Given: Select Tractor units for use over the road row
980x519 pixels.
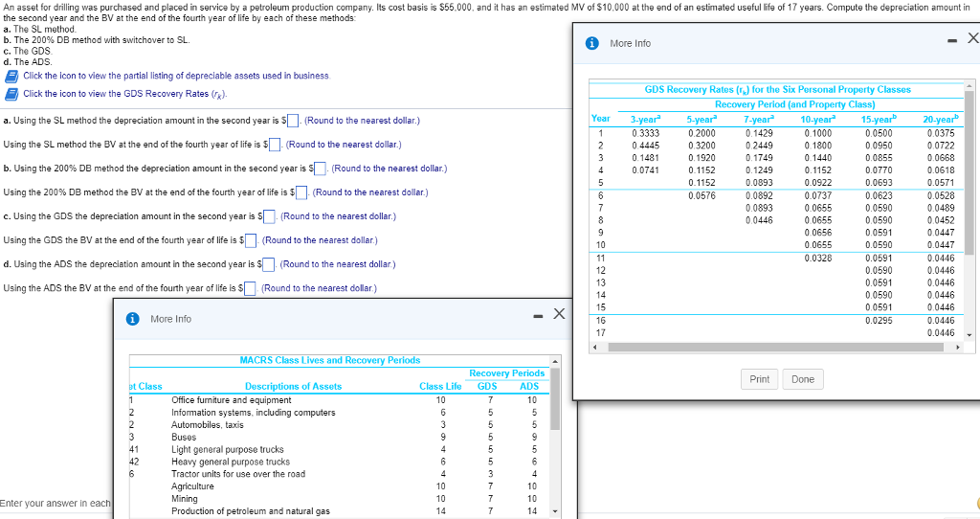Looking at the screenshot, I should tap(339, 474).
